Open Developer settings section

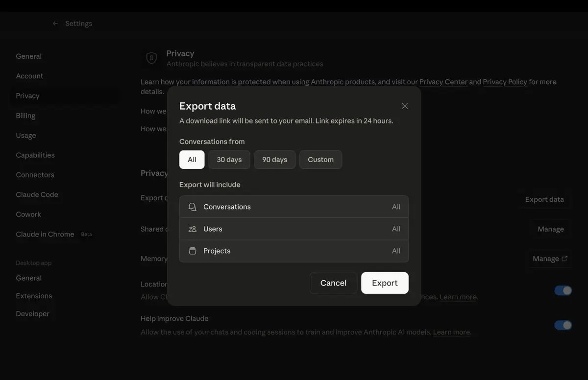point(32,314)
